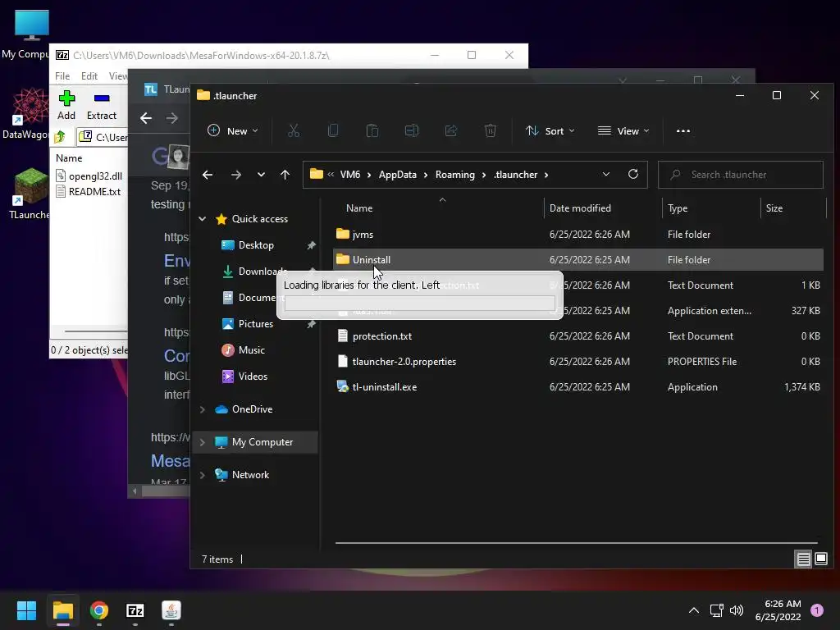Click 7-Zip icon on the taskbar

135,610
